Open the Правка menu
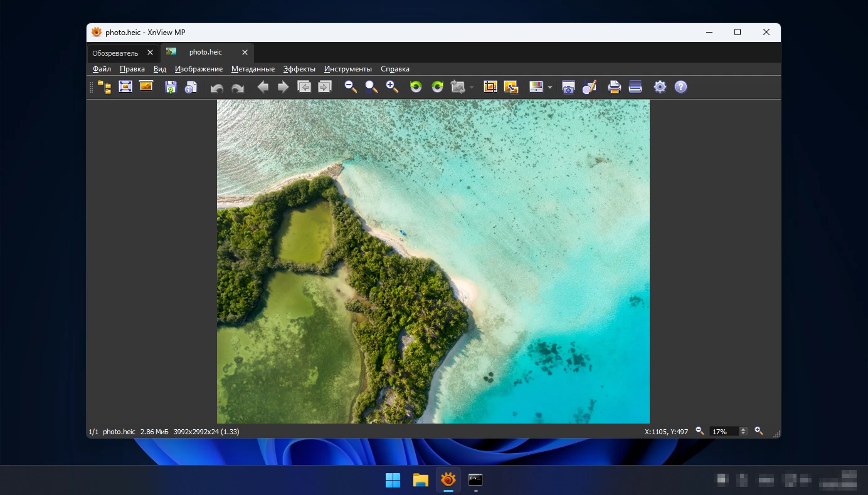 point(132,69)
